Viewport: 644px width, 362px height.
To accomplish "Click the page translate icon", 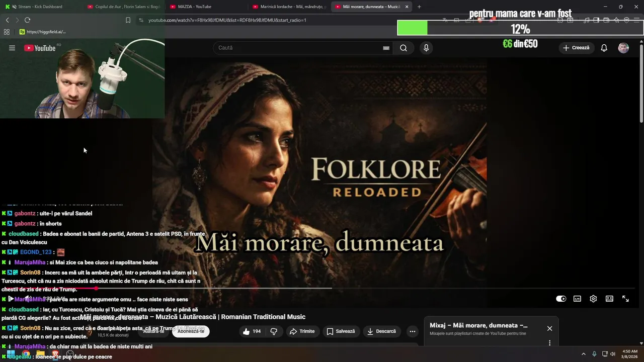I will pyautogui.click(x=445, y=20).
